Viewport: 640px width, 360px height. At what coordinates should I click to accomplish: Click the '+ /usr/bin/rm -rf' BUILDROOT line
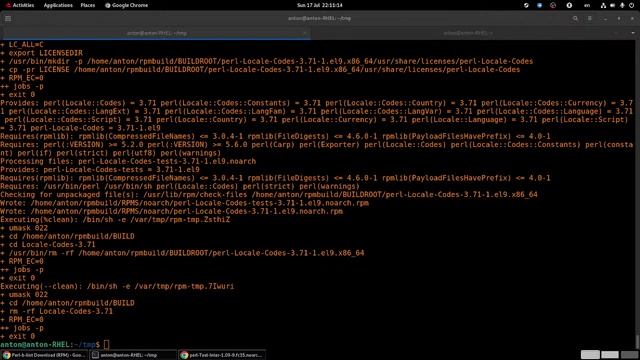182,253
